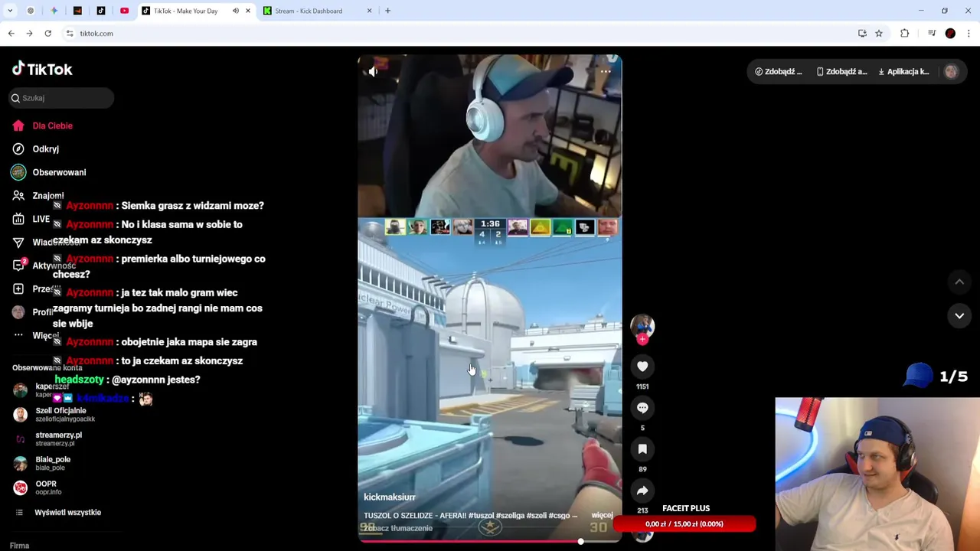Open the profile avatar in top-right pill
The image size is (980, 551).
point(951,71)
